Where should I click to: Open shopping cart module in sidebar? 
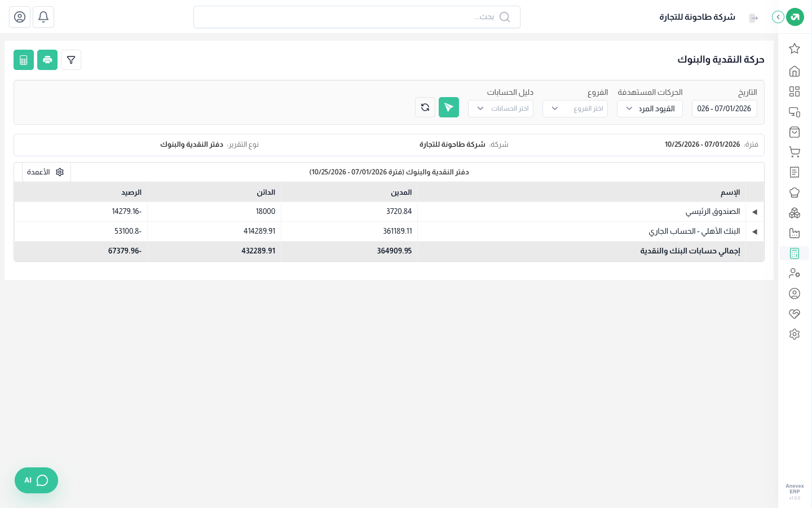point(795,152)
